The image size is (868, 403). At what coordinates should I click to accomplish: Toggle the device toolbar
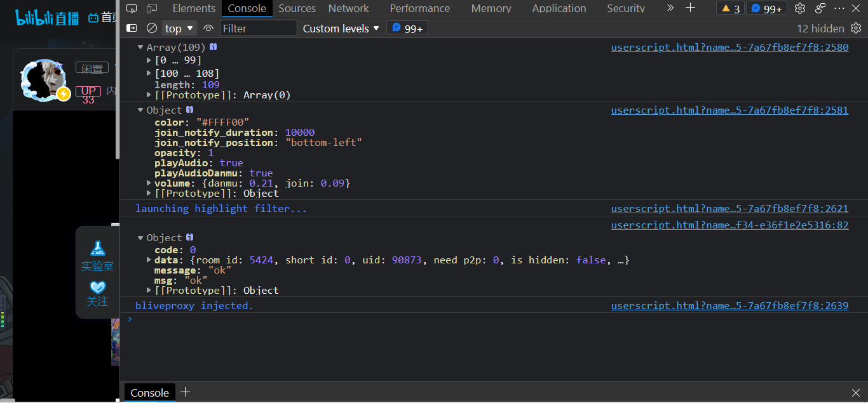[x=151, y=8]
